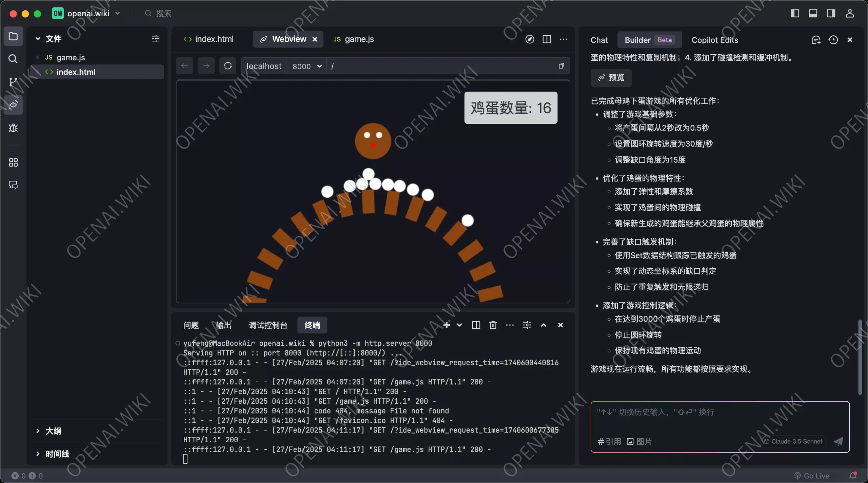This screenshot has width=868, height=483.
Task: Close the terminal panel
Action: click(560, 325)
